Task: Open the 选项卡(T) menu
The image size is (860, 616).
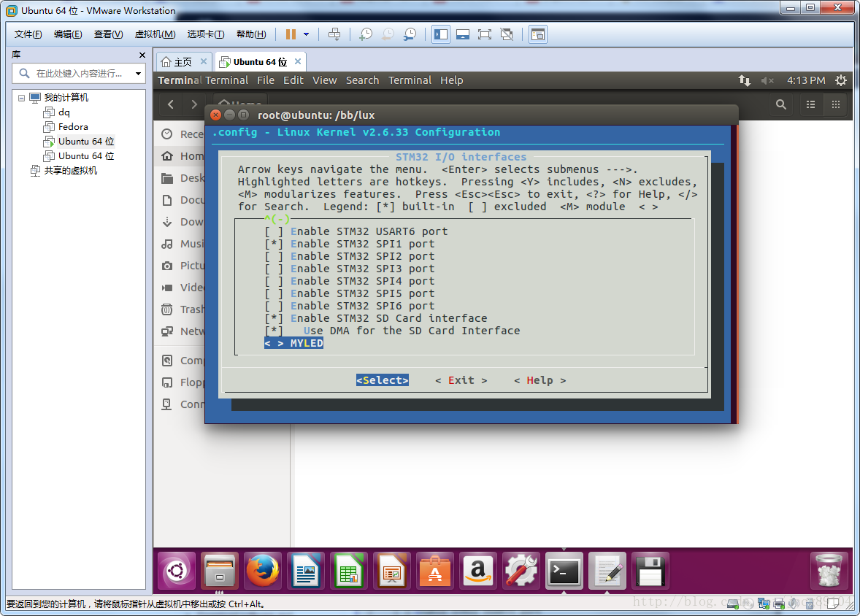Action: click(206, 34)
